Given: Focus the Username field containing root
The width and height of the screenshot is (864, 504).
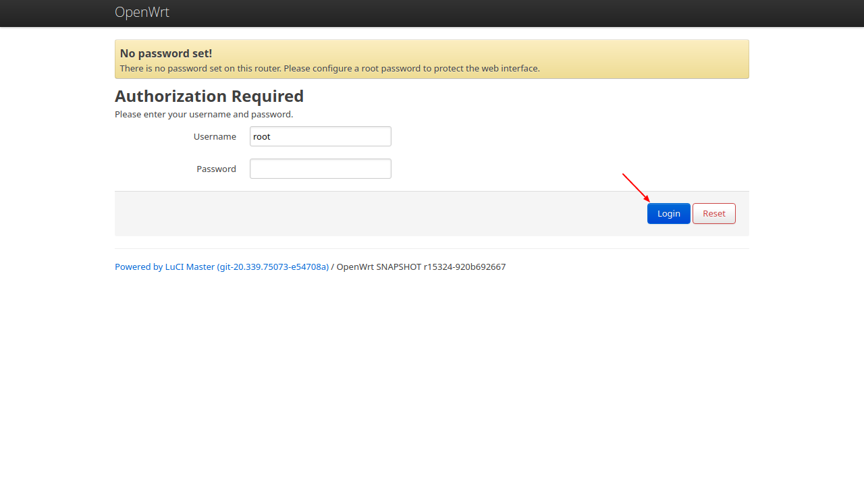Looking at the screenshot, I should pos(321,136).
